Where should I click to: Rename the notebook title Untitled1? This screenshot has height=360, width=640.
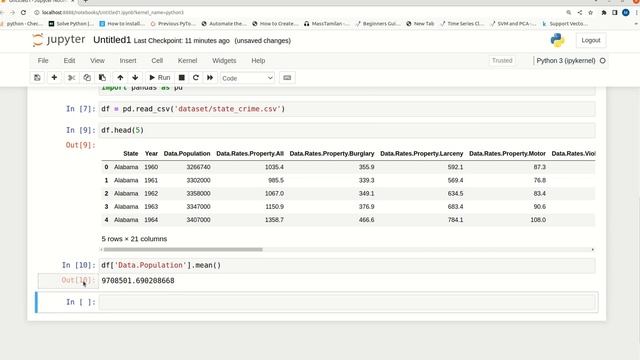coord(112,40)
